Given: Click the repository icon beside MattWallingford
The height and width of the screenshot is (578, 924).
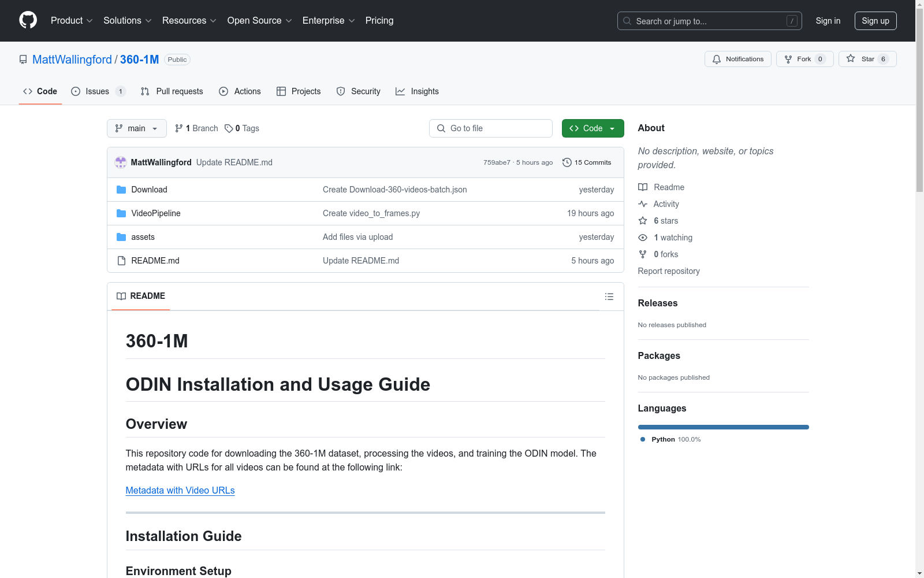Looking at the screenshot, I should click(x=23, y=60).
